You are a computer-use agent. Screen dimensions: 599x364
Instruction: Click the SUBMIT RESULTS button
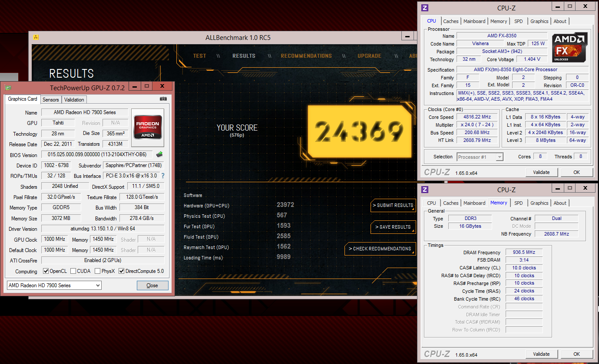pyautogui.click(x=393, y=205)
